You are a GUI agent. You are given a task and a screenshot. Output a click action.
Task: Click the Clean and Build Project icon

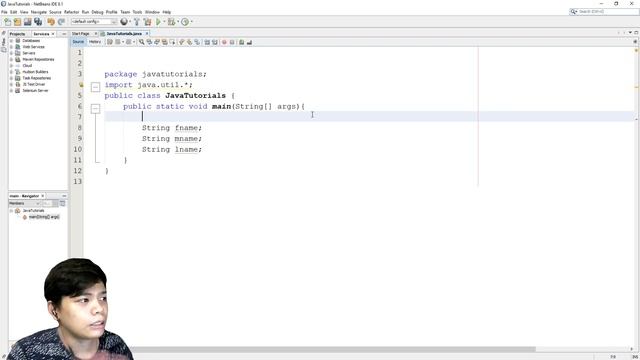pyautogui.click(x=147, y=22)
